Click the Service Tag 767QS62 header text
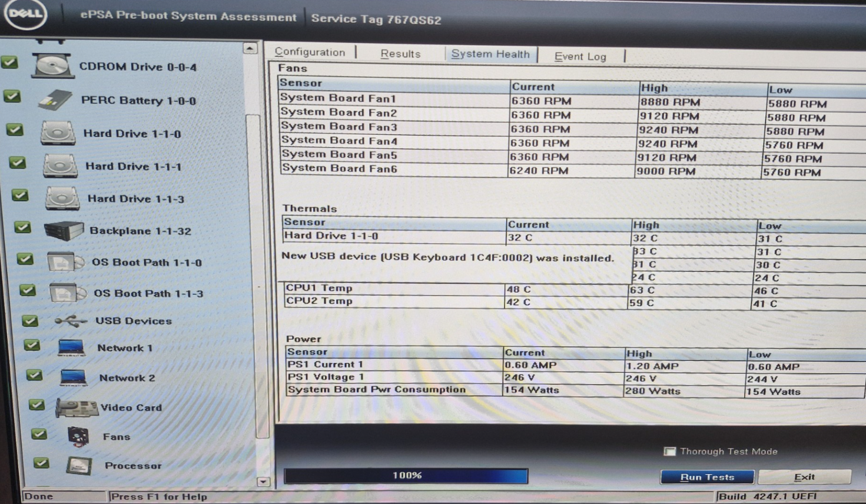Image resolution: width=866 pixels, height=504 pixels. pyautogui.click(x=376, y=19)
